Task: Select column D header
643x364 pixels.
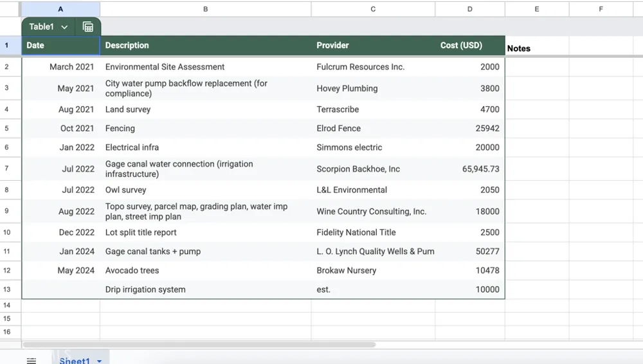Action: click(470, 9)
